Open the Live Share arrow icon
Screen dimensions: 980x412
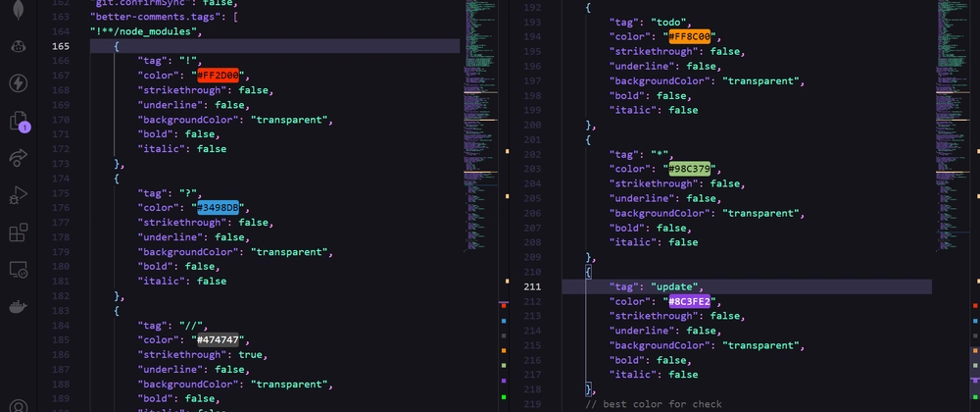[18, 158]
